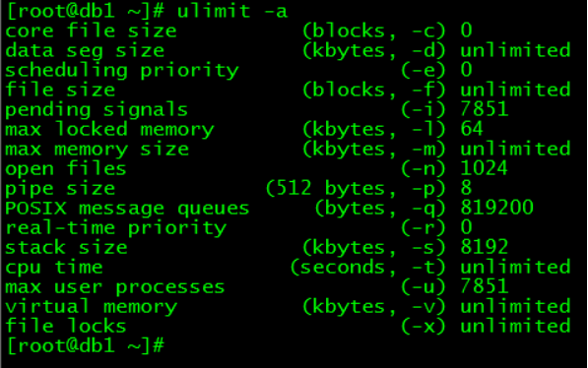Select the max locked memory value 64

coord(472,129)
